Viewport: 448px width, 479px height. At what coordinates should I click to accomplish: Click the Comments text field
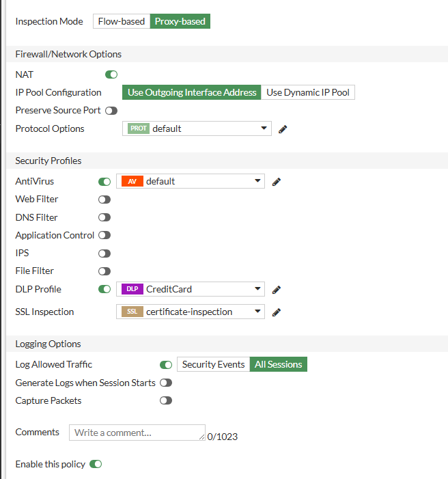[x=137, y=433]
